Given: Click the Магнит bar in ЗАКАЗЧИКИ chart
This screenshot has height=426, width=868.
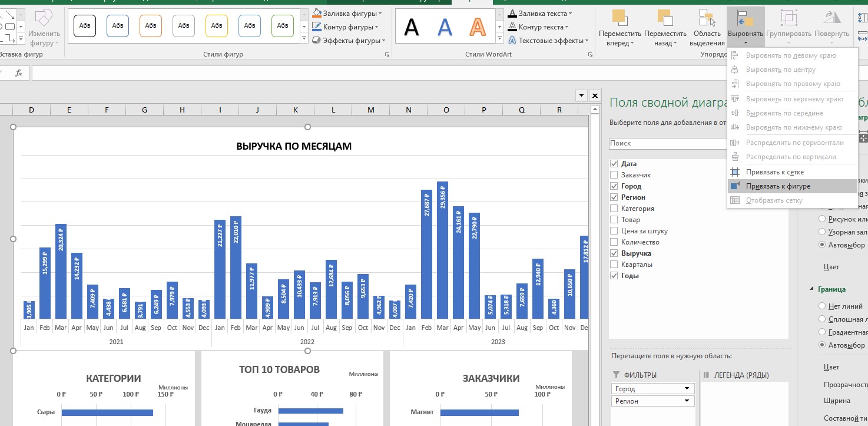Looking at the screenshot, I should [479, 412].
